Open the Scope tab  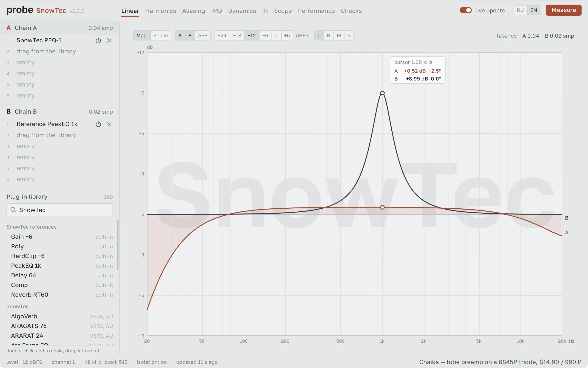pyautogui.click(x=283, y=11)
